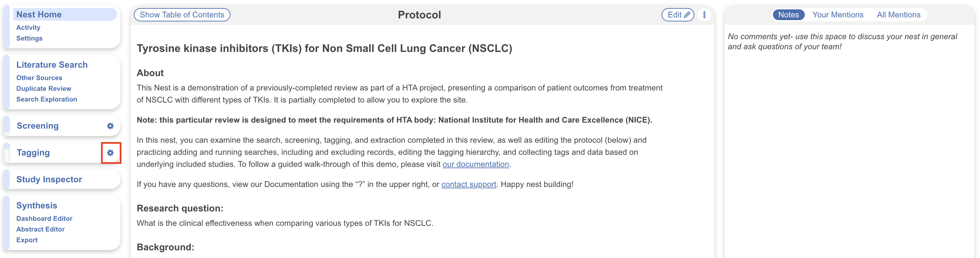
Task: Open the Tagging settings gear icon
Action: pyautogui.click(x=110, y=153)
